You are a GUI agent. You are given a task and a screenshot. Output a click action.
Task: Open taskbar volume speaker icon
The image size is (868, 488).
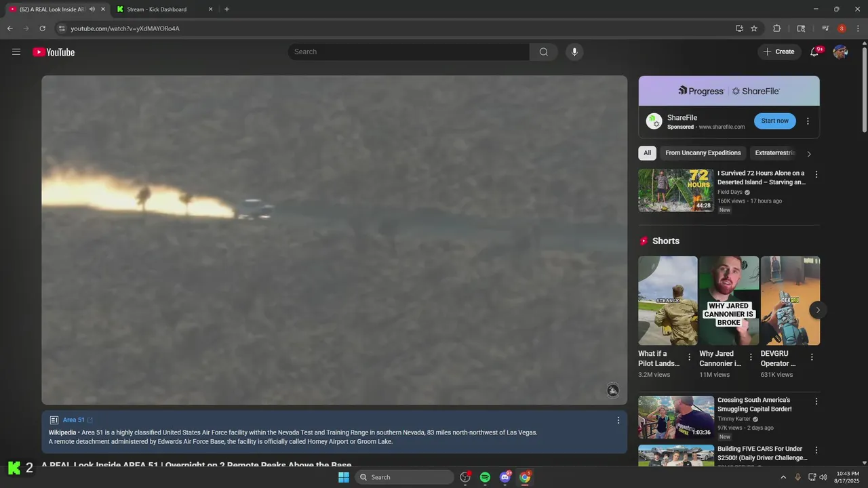pos(823,477)
